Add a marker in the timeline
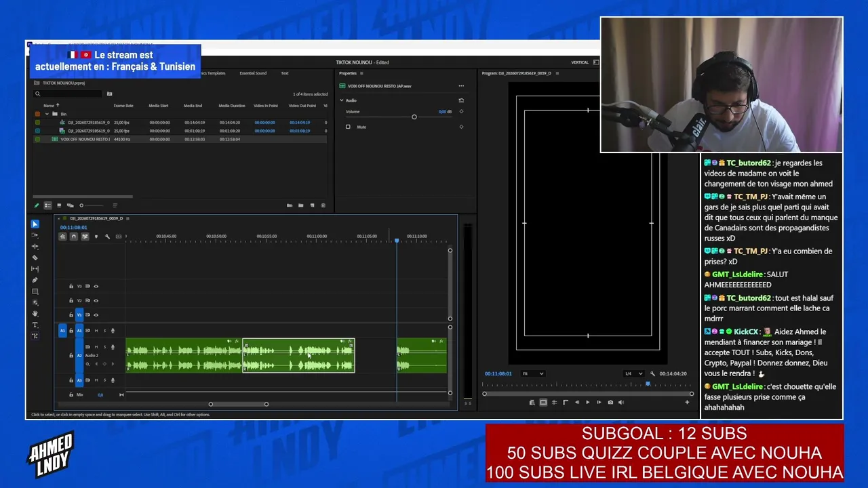 [96, 237]
